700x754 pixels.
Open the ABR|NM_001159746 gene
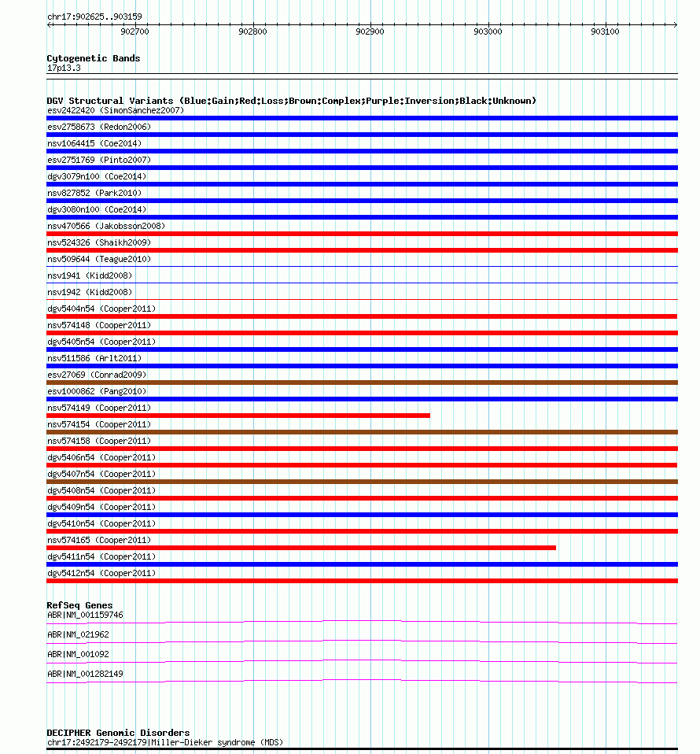pos(85,615)
